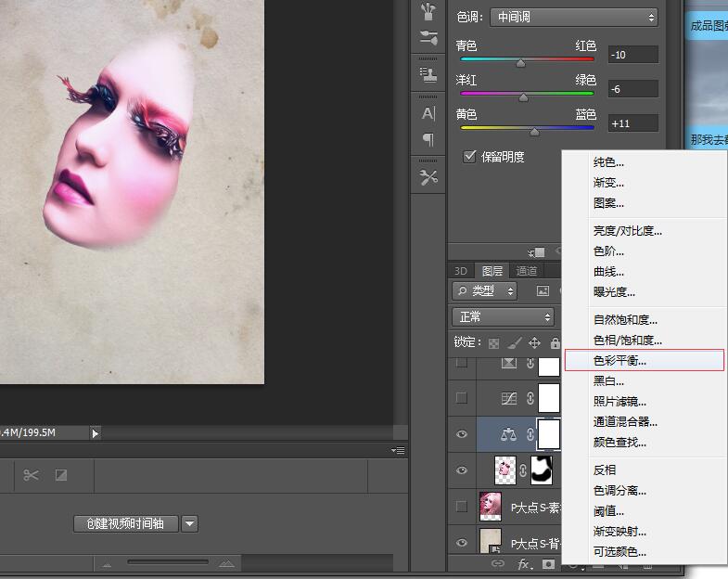
Task: Choose 曲线... in the popup menu
Action: pyautogui.click(x=608, y=272)
